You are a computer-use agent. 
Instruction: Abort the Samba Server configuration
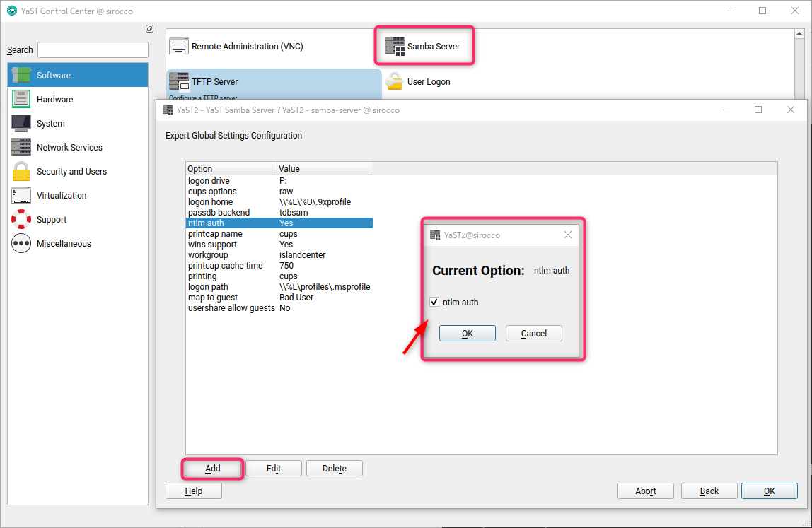click(x=645, y=491)
